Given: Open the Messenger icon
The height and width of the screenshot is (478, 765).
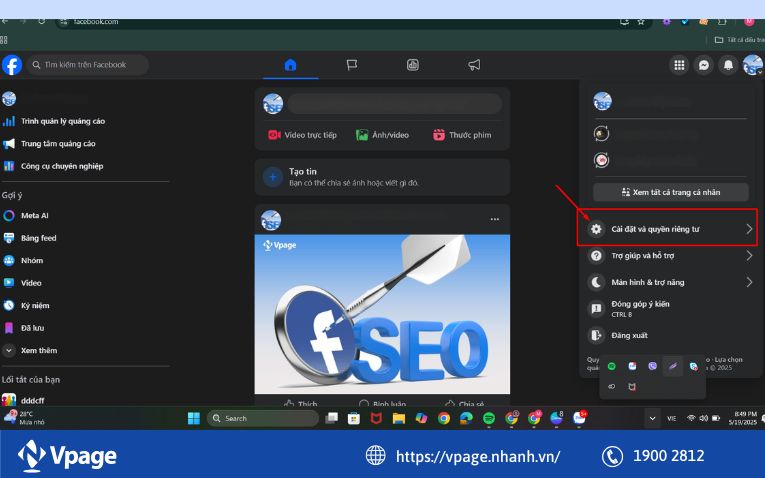Looking at the screenshot, I should (704, 65).
